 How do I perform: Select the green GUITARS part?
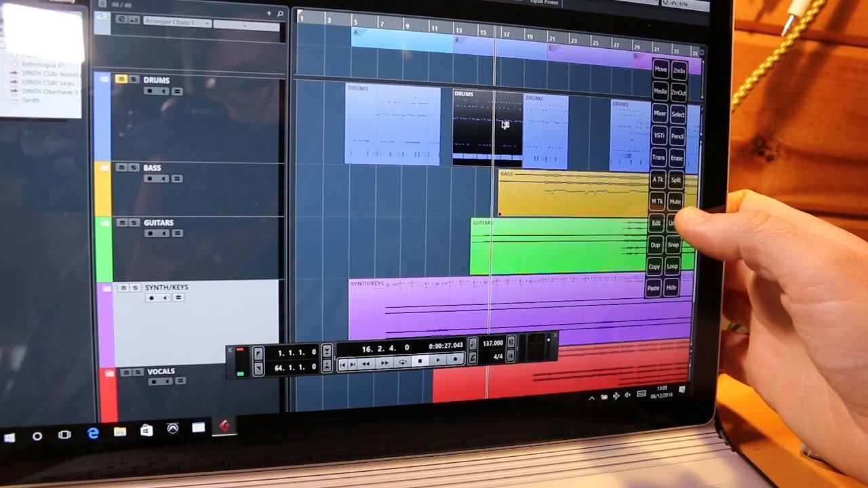point(582,246)
